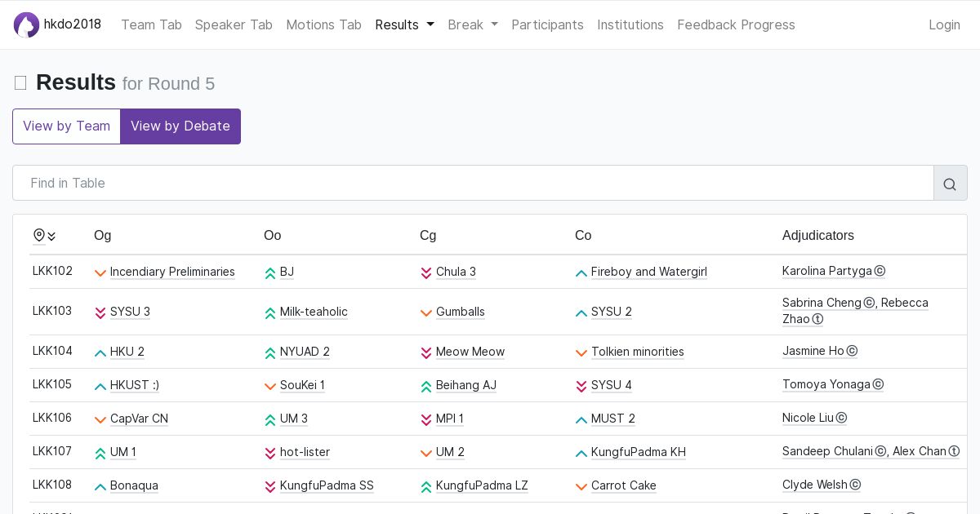Viewport: 980px width, 514px height.
Task: Open team MUST 2
Action: [x=613, y=419]
